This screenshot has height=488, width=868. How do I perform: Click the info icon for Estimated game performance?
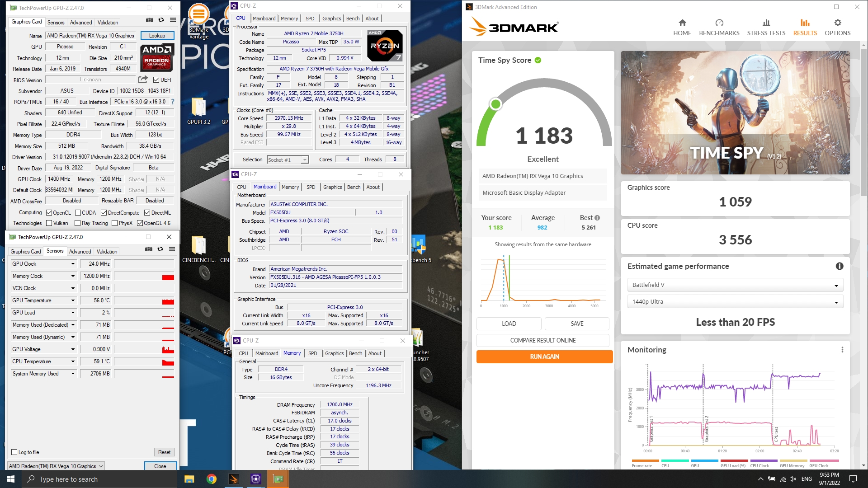coord(840,266)
